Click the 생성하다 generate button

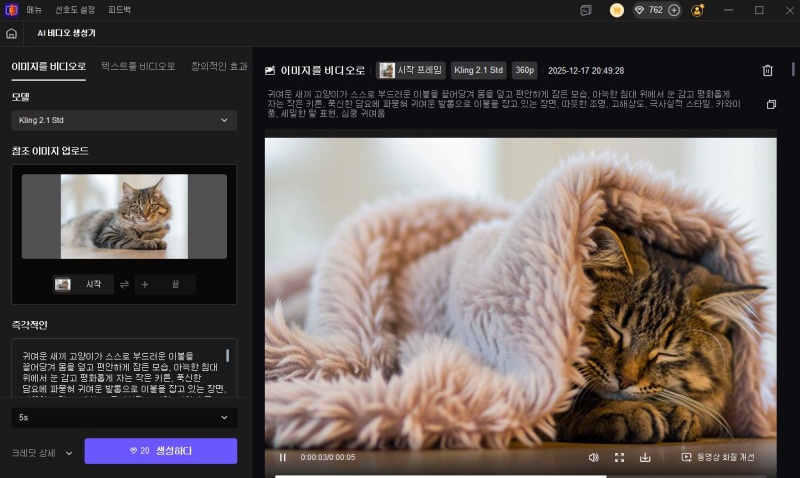tap(161, 451)
